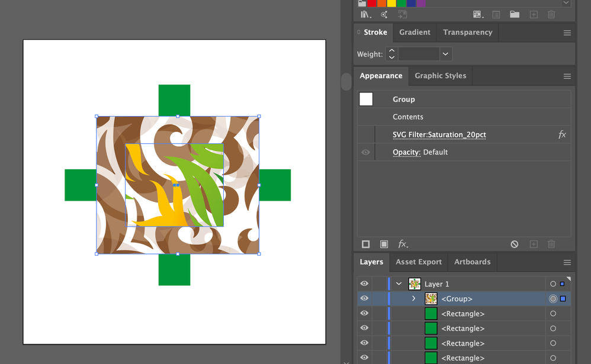Expand the Group sublayer chevron
591x364 pixels.
click(414, 299)
